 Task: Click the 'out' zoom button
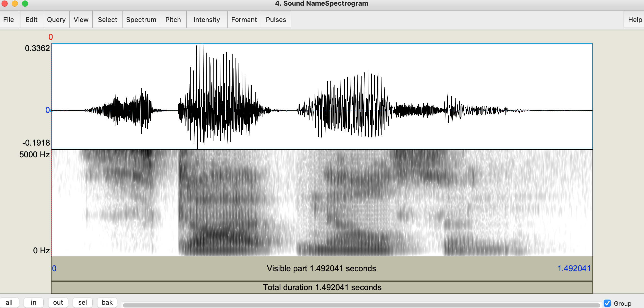pyautogui.click(x=58, y=303)
